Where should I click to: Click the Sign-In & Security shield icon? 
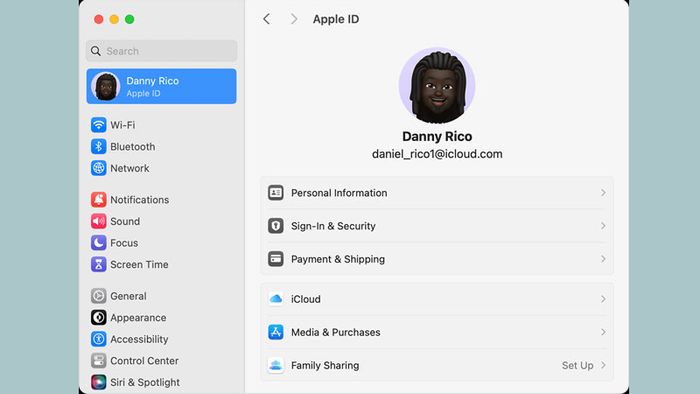click(x=275, y=226)
